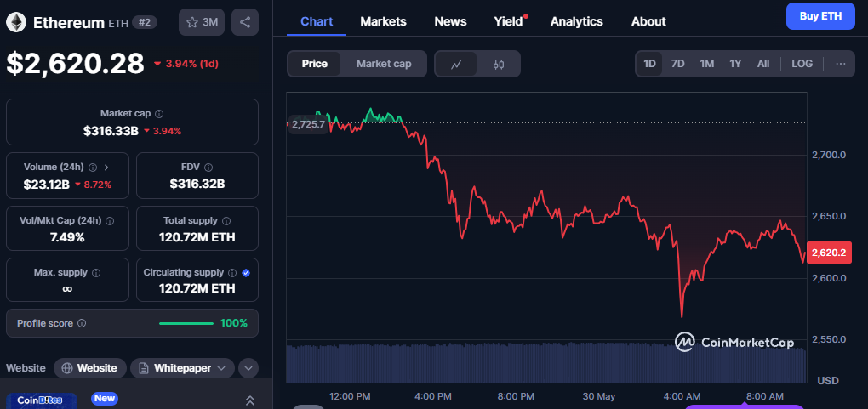This screenshot has height=409, width=868.
Task: Toggle chart to Market cap view
Action: point(384,64)
